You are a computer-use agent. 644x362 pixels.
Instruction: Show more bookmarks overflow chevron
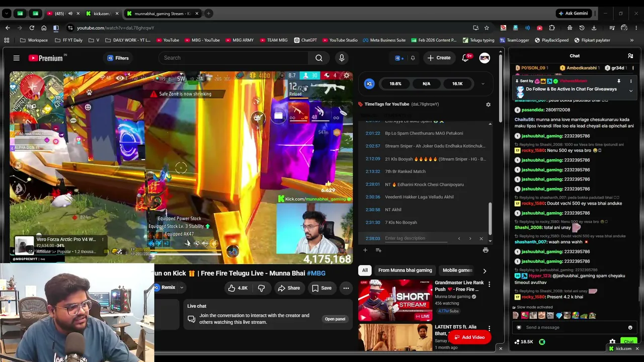(x=632, y=40)
